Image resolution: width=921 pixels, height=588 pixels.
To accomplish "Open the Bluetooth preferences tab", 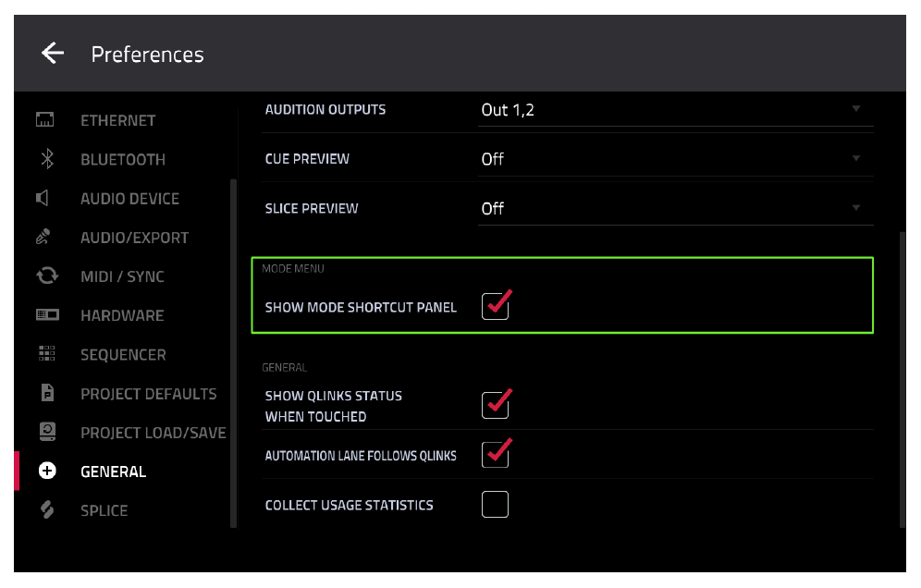I will 123,159.
